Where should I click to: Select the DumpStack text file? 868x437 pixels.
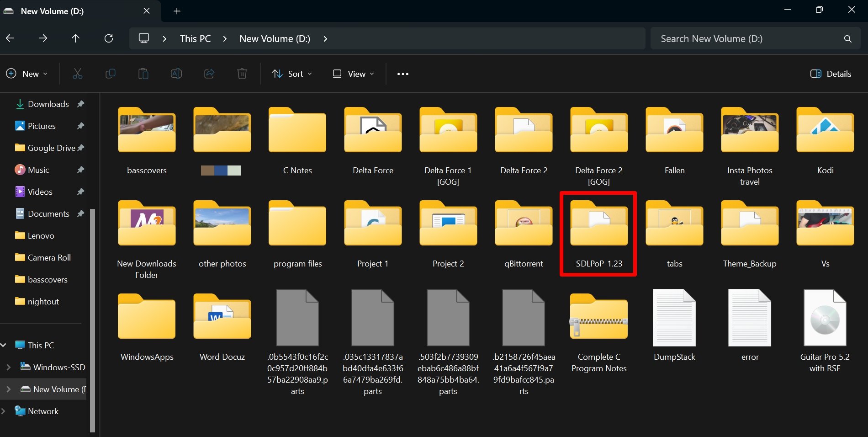674,325
